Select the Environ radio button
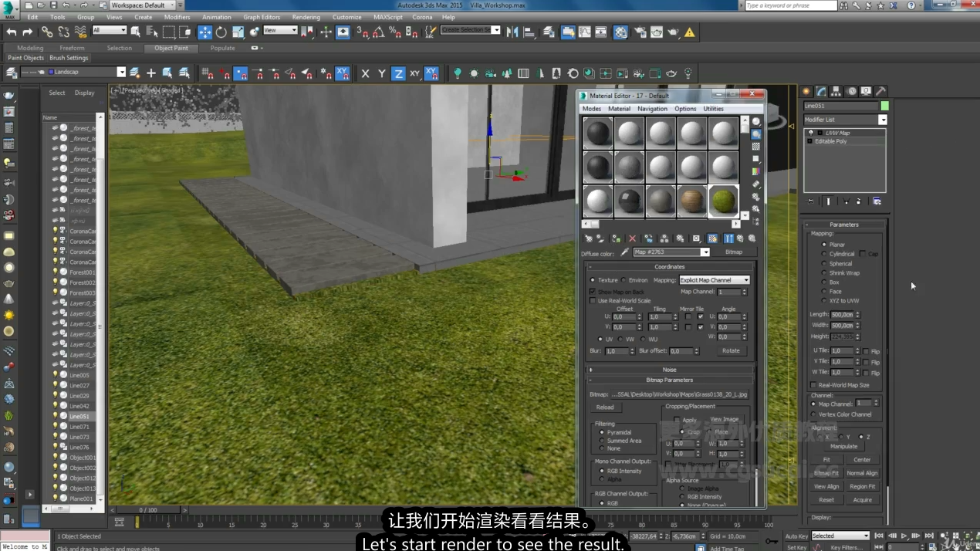The width and height of the screenshot is (980, 551). click(x=623, y=280)
